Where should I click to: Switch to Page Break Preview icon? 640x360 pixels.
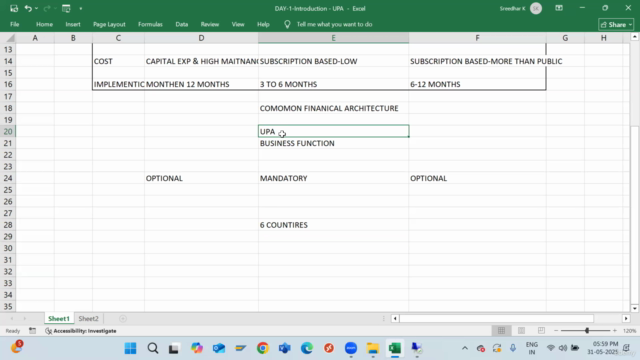[541, 331]
